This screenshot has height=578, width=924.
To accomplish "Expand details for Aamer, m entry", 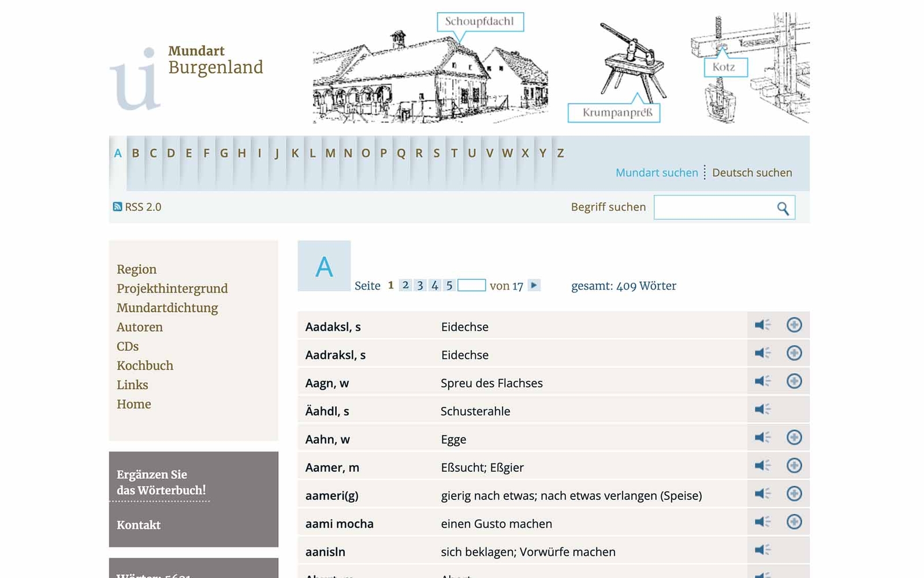I will [794, 466].
